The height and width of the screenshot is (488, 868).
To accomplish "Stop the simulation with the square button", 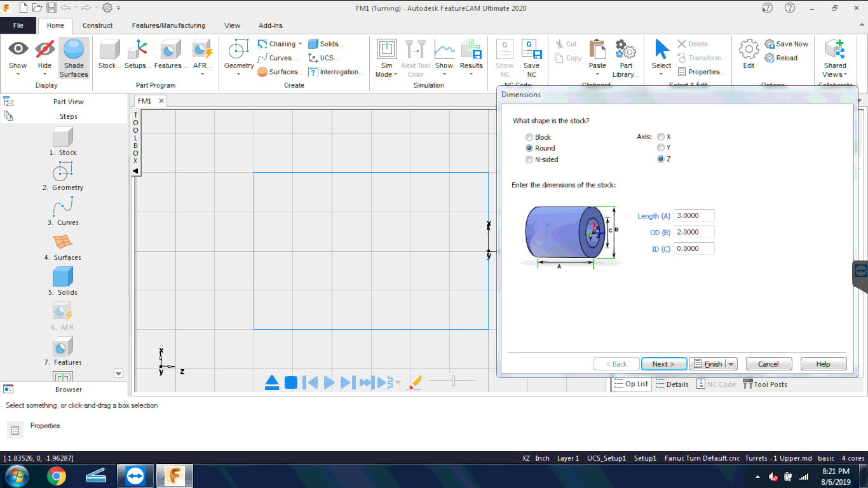I will coord(291,383).
